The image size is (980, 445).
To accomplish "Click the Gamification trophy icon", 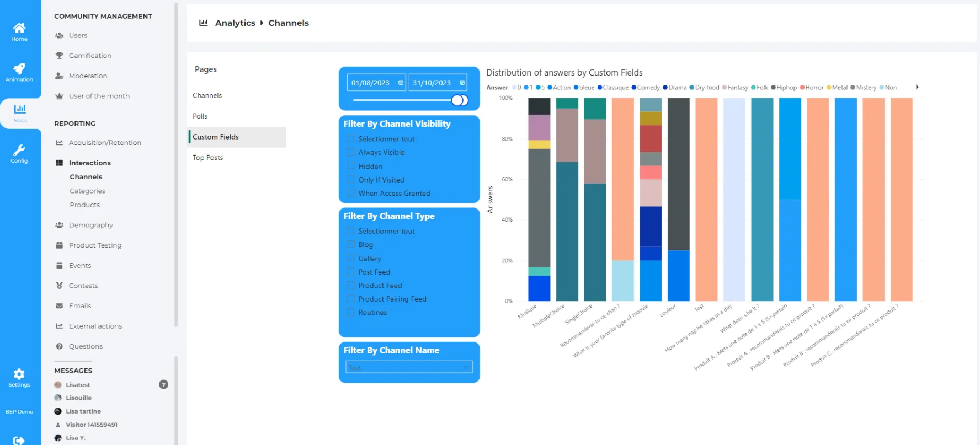I will pyautogui.click(x=60, y=56).
